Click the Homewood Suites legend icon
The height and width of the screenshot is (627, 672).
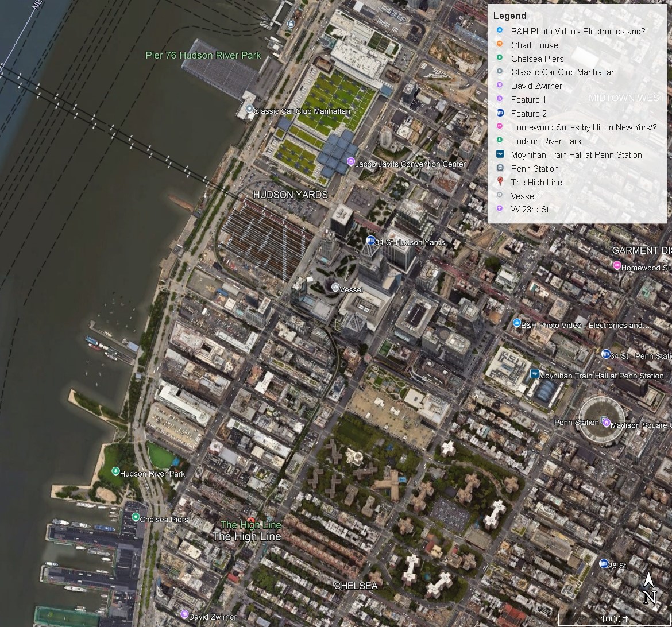(x=500, y=126)
